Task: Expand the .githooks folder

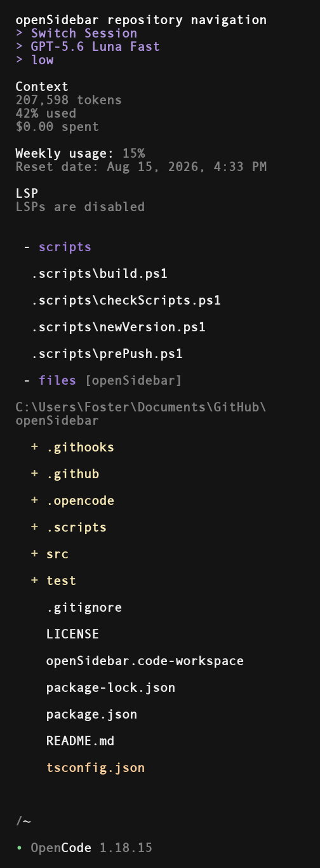Action: [72, 447]
